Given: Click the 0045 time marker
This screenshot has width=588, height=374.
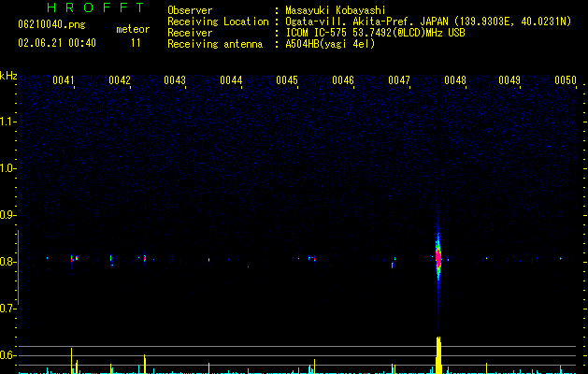Looking at the screenshot, I should pos(287,80).
